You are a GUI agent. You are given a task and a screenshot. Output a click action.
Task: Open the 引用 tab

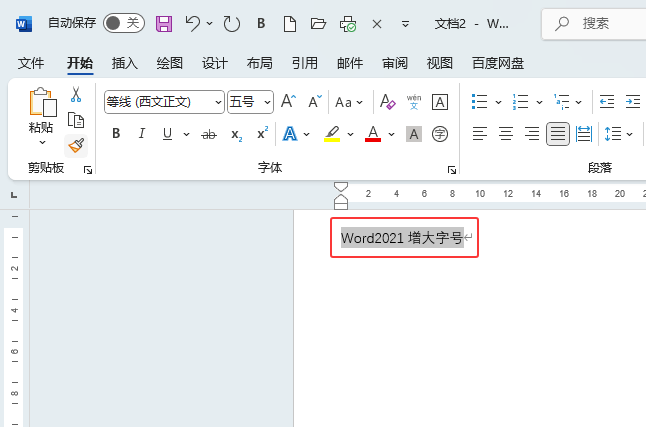coord(305,63)
